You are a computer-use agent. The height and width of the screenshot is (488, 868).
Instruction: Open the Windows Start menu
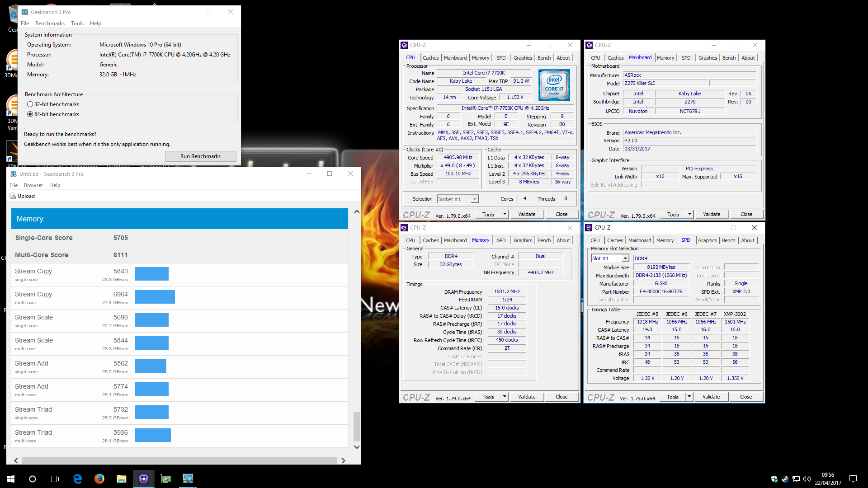tap(11, 479)
